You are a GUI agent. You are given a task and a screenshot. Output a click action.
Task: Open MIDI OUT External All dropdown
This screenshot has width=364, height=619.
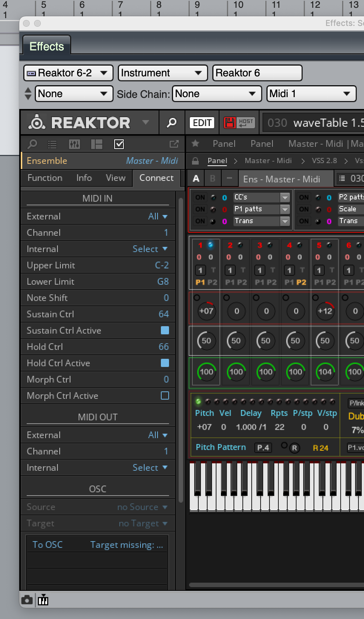[x=158, y=435]
